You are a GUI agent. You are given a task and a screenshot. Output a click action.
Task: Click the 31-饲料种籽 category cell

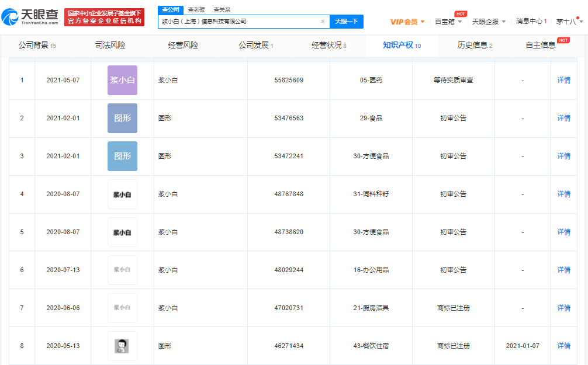click(371, 194)
